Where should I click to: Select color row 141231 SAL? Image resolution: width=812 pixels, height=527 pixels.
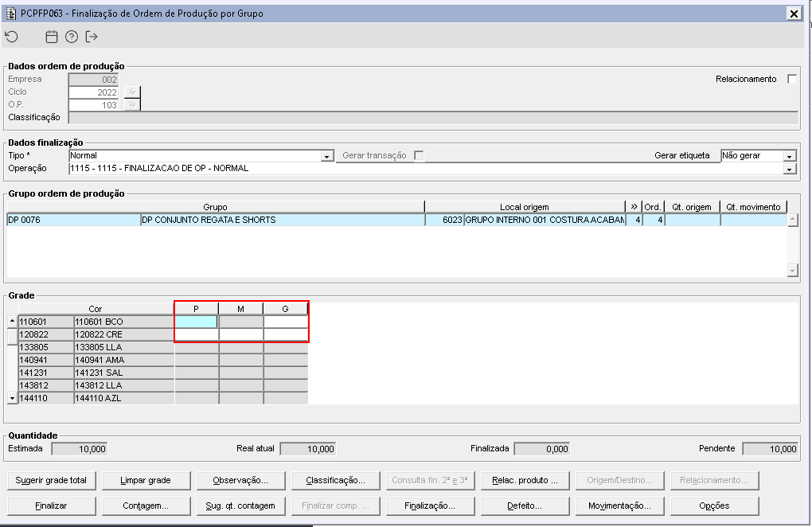pyautogui.click(x=96, y=373)
